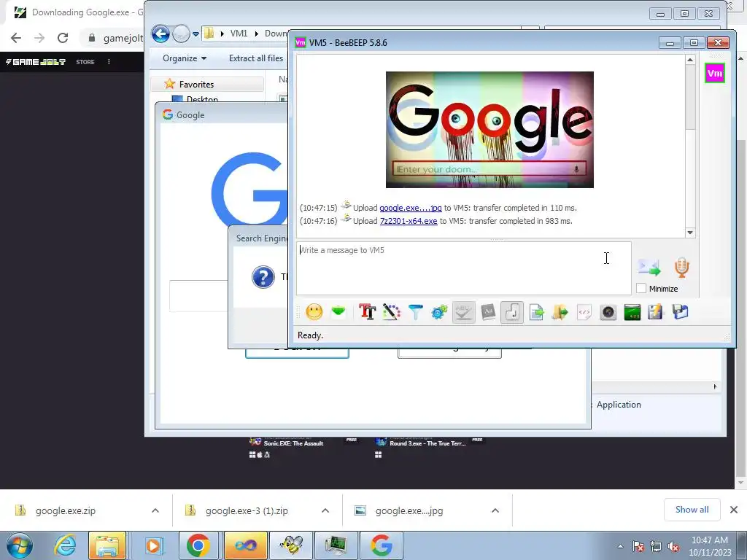Screen dimensions: 747x560
Task: Open the google.exe....jpg upload link
Action: coord(411,208)
